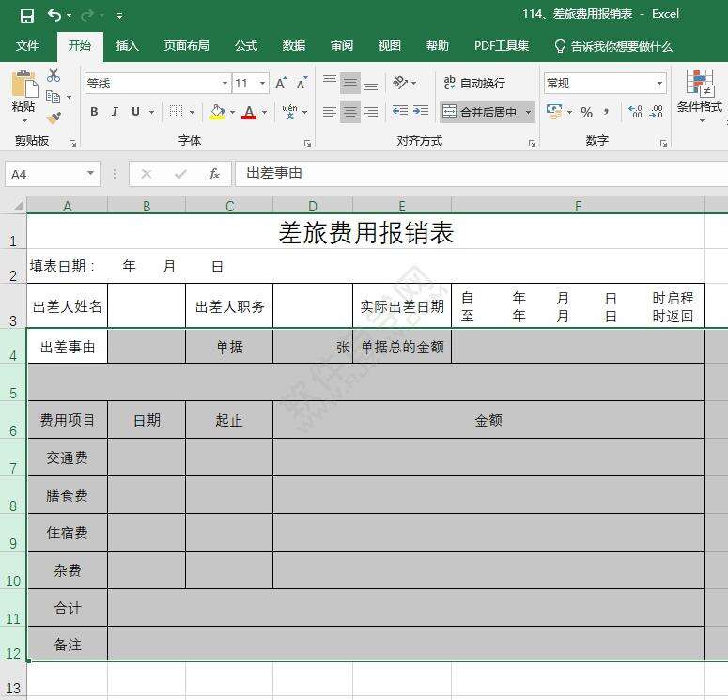Click the Increase Font Size icon
Screen dimensions: 728x700
pos(281,84)
